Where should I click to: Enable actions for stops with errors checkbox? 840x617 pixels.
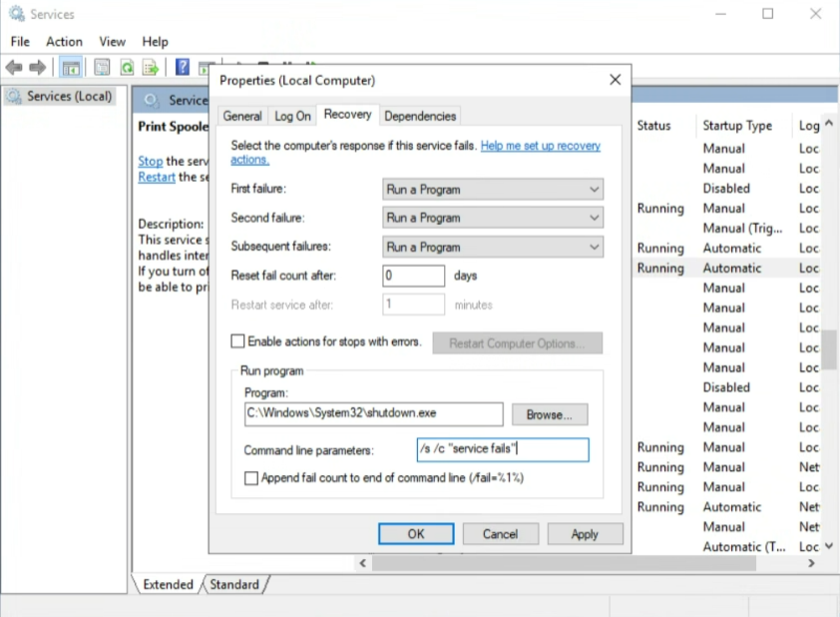pyautogui.click(x=237, y=341)
